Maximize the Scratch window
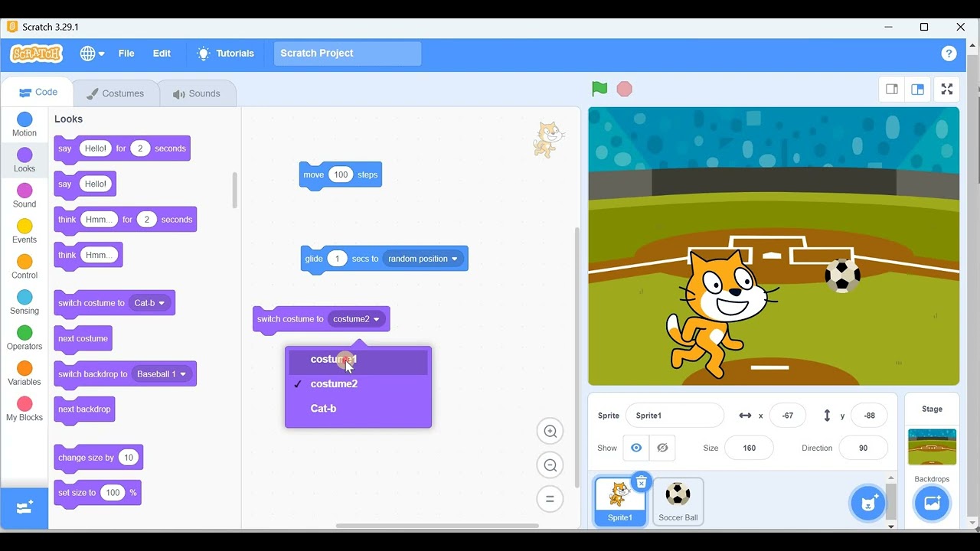Image resolution: width=980 pixels, height=551 pixels. 924,27
